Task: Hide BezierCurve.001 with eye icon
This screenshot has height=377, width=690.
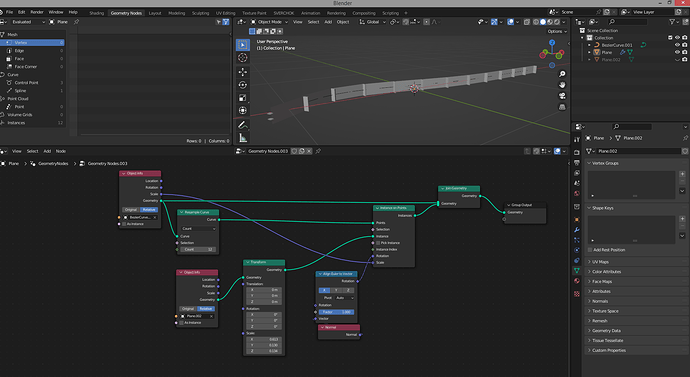Action: 677,45
